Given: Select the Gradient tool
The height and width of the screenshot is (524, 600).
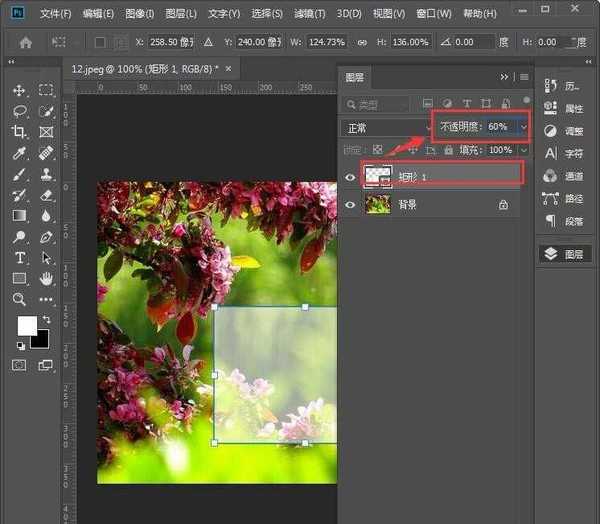Looking at the screenshot, I should click(20, 215).
